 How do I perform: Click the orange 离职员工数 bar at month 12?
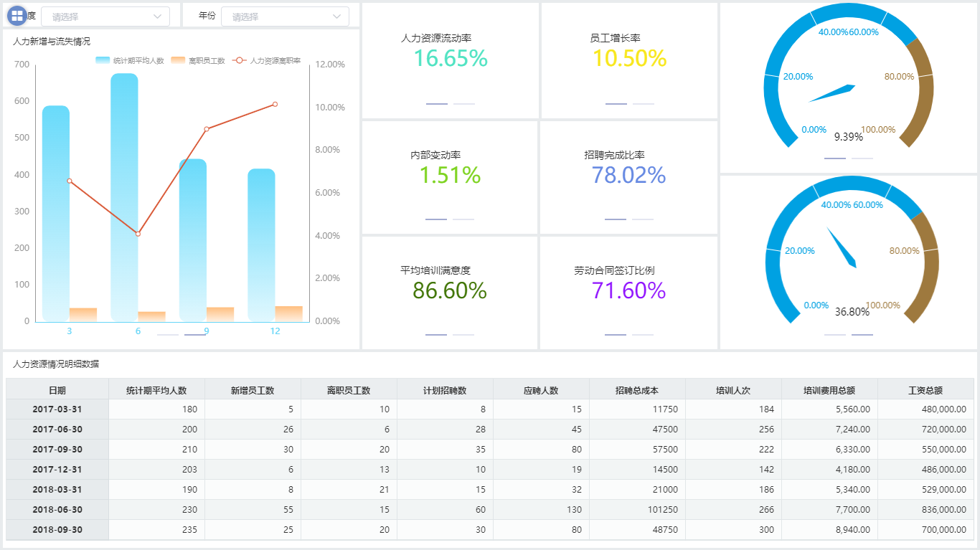[x=288, y=313]
